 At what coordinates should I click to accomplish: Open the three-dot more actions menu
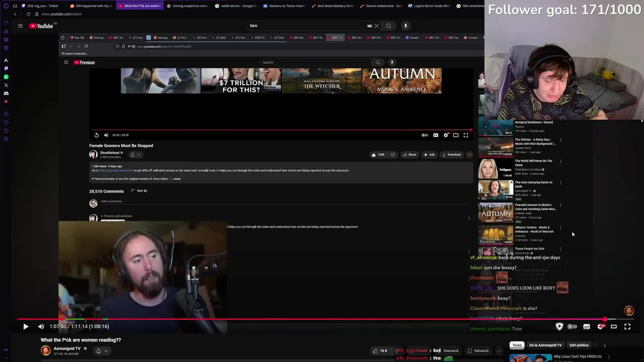point(499,351)
